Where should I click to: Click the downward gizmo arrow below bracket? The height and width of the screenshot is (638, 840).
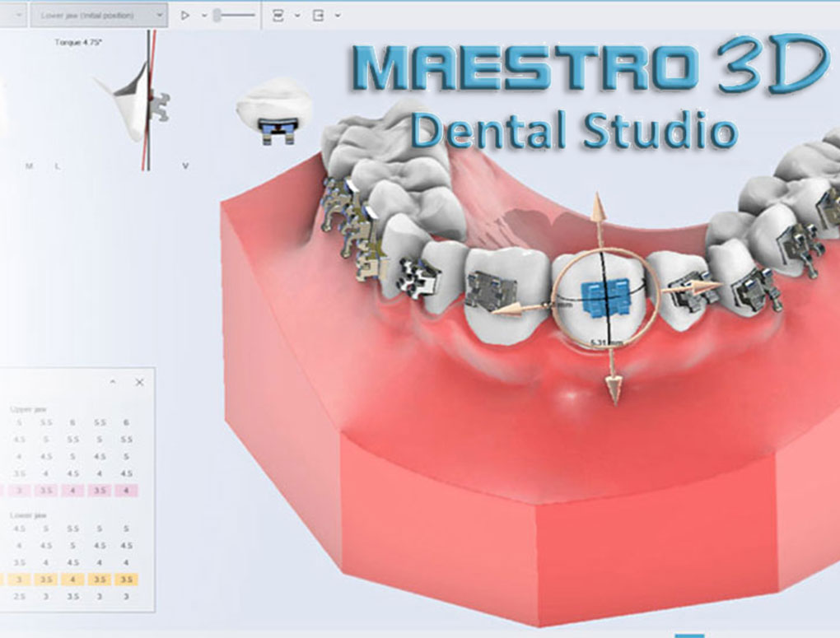pyautogui.click(x=614, y=389)
